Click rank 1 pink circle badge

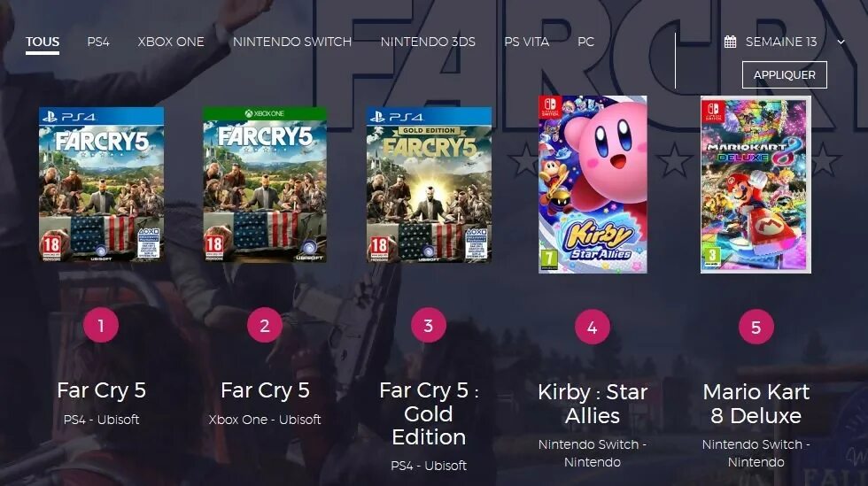point(101,325)
